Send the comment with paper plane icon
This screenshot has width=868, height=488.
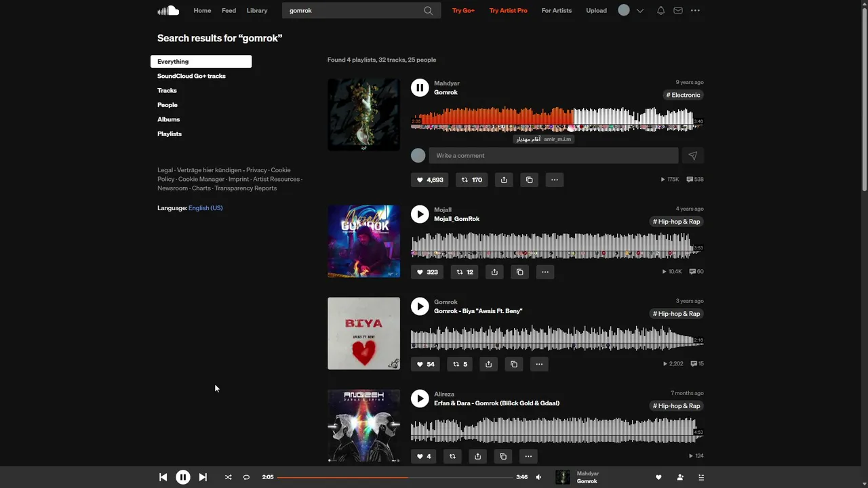coord(692,156)
